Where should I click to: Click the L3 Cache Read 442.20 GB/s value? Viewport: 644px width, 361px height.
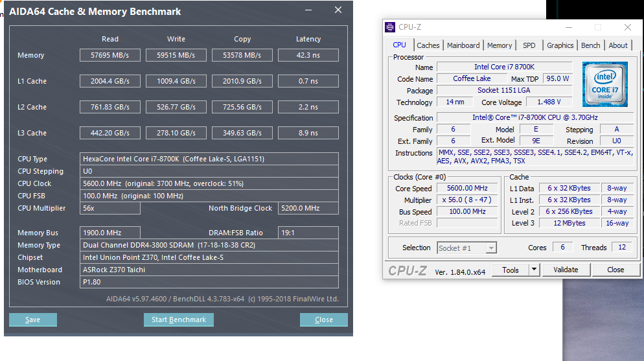tap(110, 133)
